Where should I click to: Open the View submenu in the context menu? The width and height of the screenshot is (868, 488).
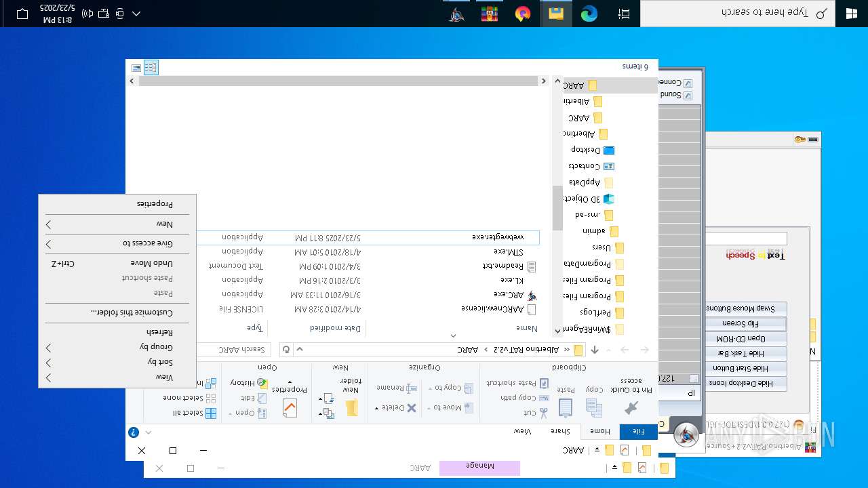[x=117, y=377]
